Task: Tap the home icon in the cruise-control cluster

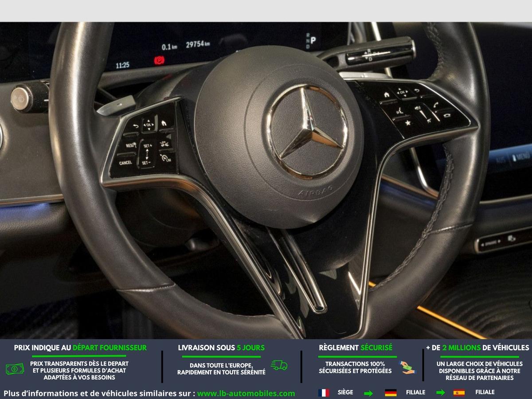Action: click(x=164, y=123)
